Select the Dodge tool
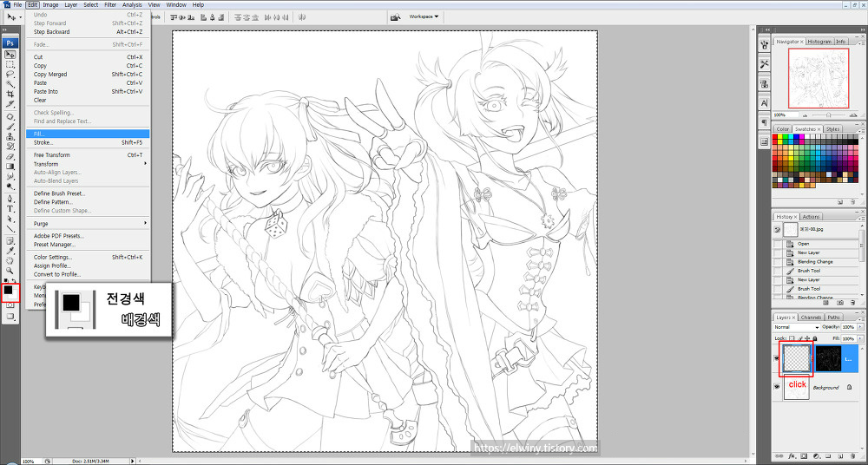The height and width of the screenshot is (465, 868). pos(10,187)
